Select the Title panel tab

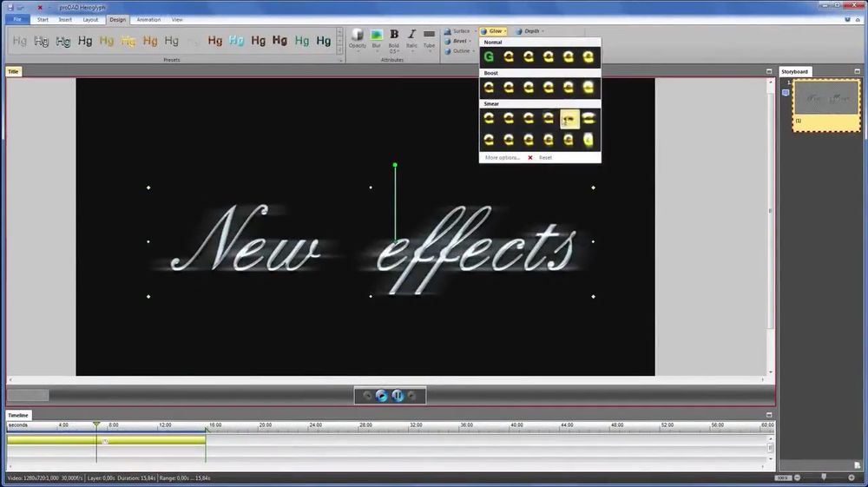click(13, 71)
